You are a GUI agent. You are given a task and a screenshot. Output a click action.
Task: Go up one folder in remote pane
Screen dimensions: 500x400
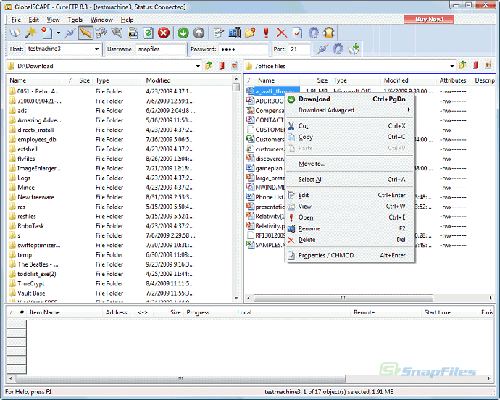(462, 65)
